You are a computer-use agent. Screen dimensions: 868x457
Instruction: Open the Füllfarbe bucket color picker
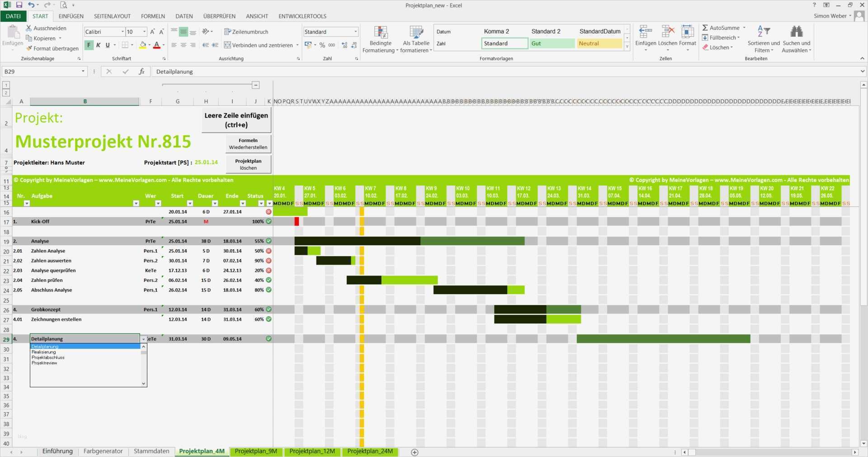[x=143, y=45]
